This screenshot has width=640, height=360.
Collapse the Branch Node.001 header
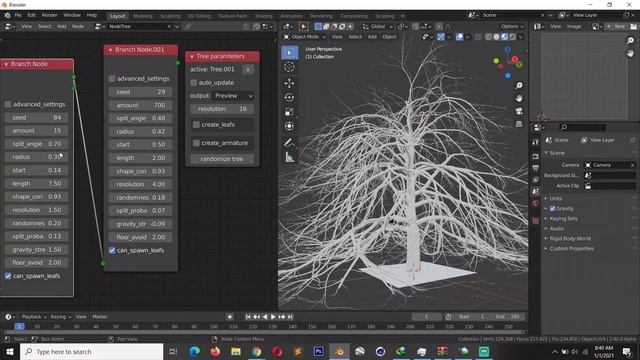(110, 50)
